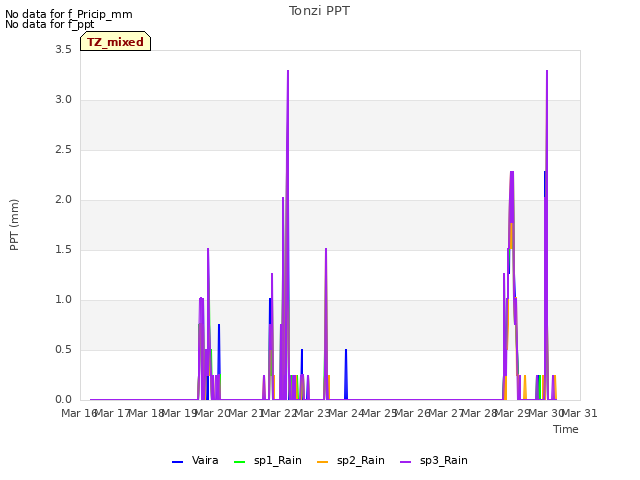This screenshot has width=640, height=480.
Task: Click the 2.0 y-axis tick label
Action: [63, 200]
